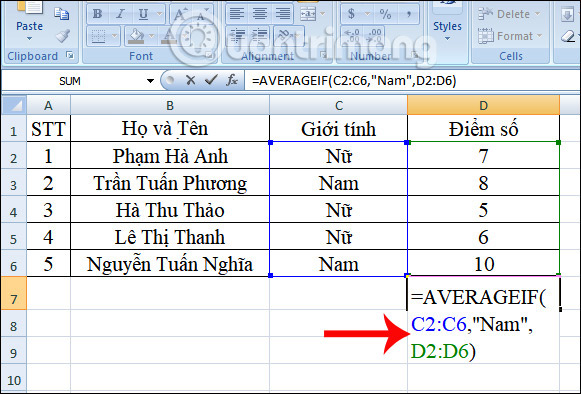Image resolution: width=581 pixels, height=394 pixels.
Task: Toggle Align Text Right
Action: [x=282, y=14]
